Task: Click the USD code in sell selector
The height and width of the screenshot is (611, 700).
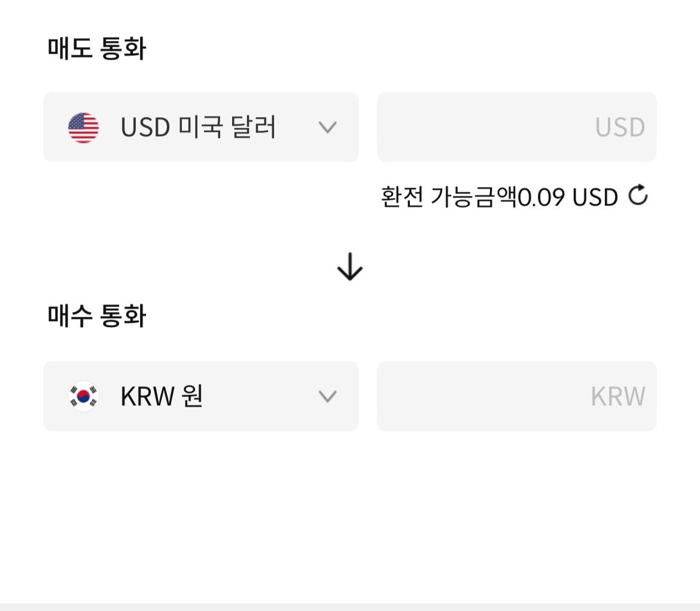Action: tap(145, 127)
